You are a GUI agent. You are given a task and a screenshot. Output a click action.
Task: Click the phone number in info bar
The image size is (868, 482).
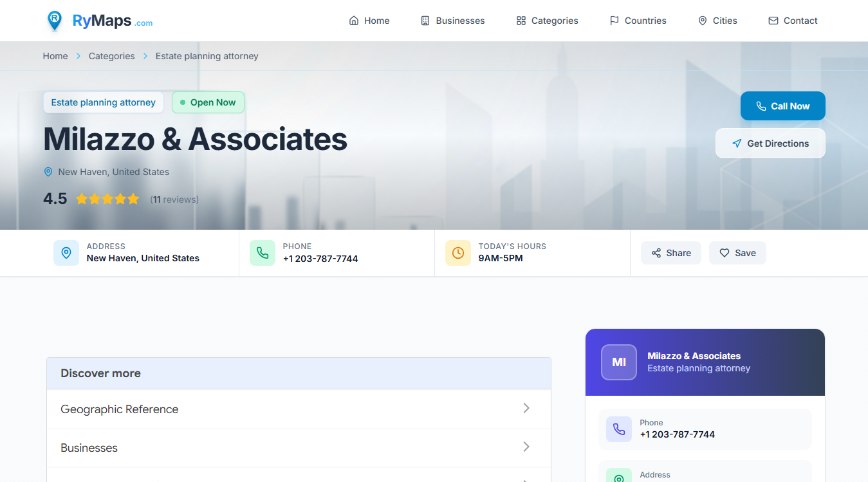point(320,259)
